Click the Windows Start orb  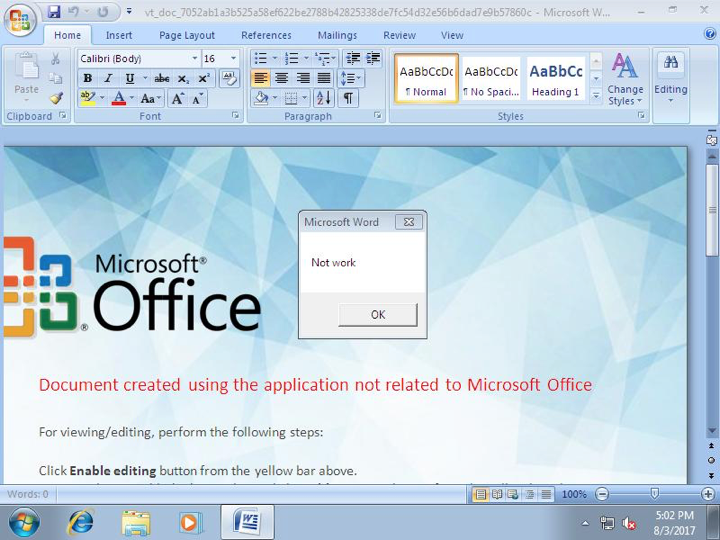24,523
